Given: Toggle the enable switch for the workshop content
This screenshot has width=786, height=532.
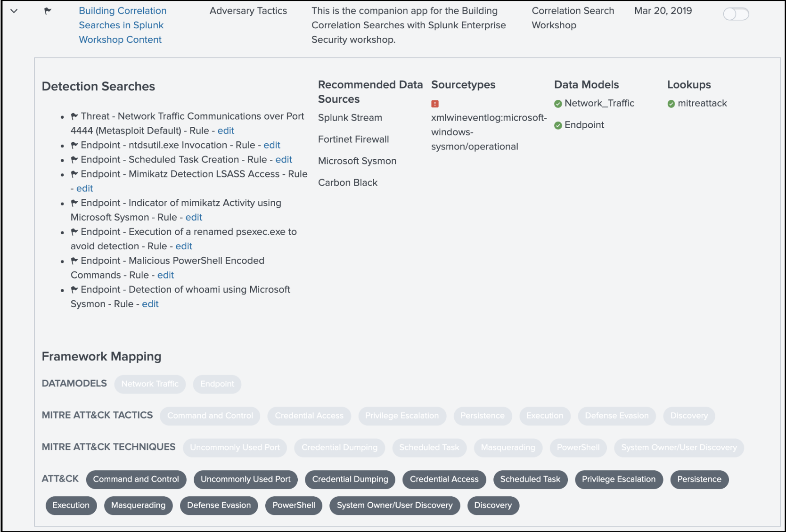Looking at the screenshot, I should [736, 14].
